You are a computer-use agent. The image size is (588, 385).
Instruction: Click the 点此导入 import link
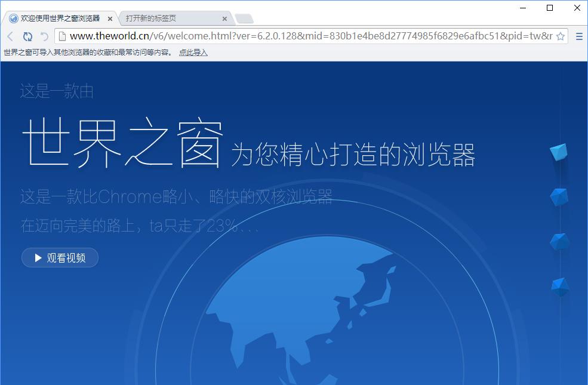[193, 53]
